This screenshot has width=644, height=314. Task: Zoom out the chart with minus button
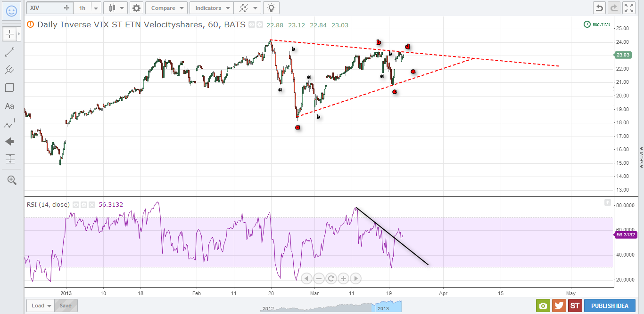tap(319, 278)
